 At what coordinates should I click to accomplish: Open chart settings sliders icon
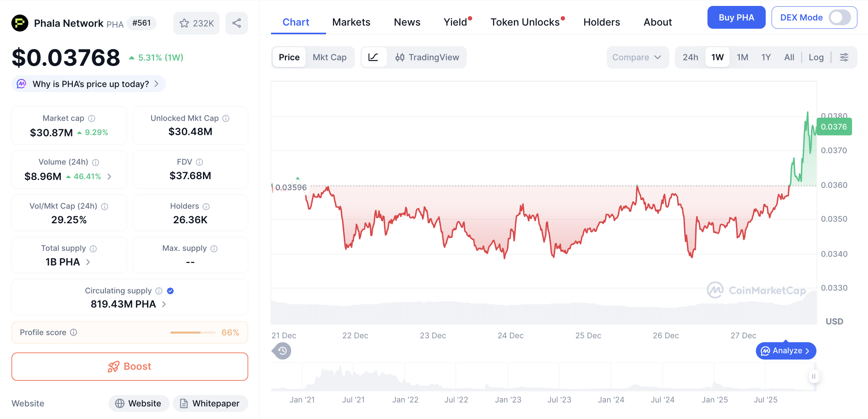[844, 57]
